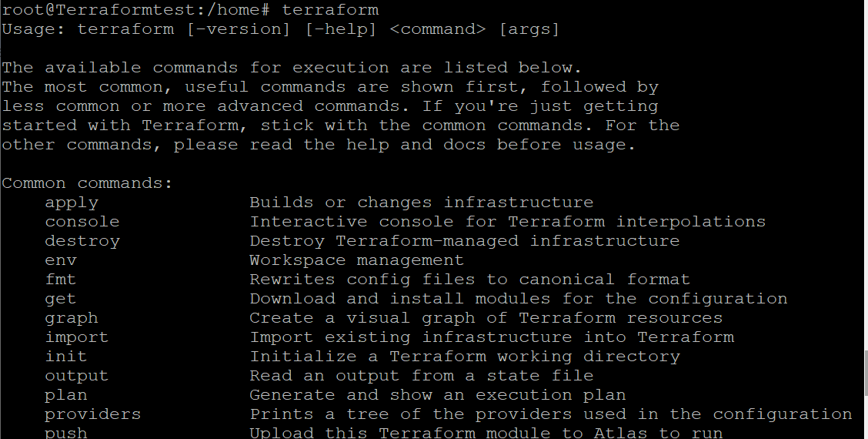Image resolution: width=868 pixels, height=439 pixels.
Task: Click the init command in the list
Action: pyautogui.click(x=66, y=357)
